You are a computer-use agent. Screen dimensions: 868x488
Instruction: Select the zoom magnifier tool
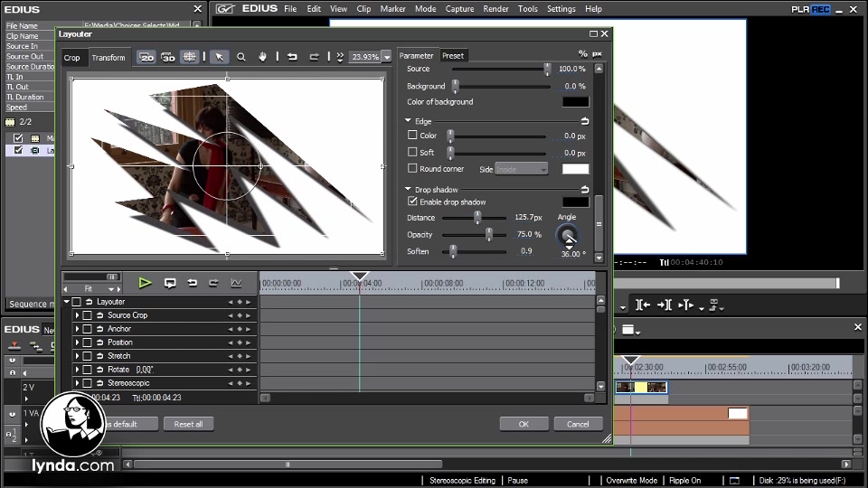pos(241,57)
